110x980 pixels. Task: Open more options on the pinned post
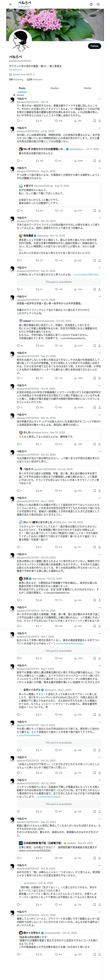[100, 99]
